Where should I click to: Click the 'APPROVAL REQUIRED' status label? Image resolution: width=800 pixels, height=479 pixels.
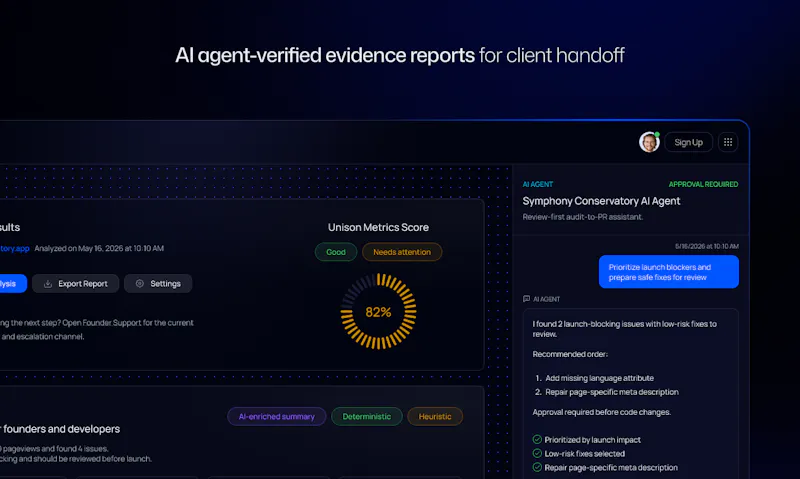pos(704,184)
